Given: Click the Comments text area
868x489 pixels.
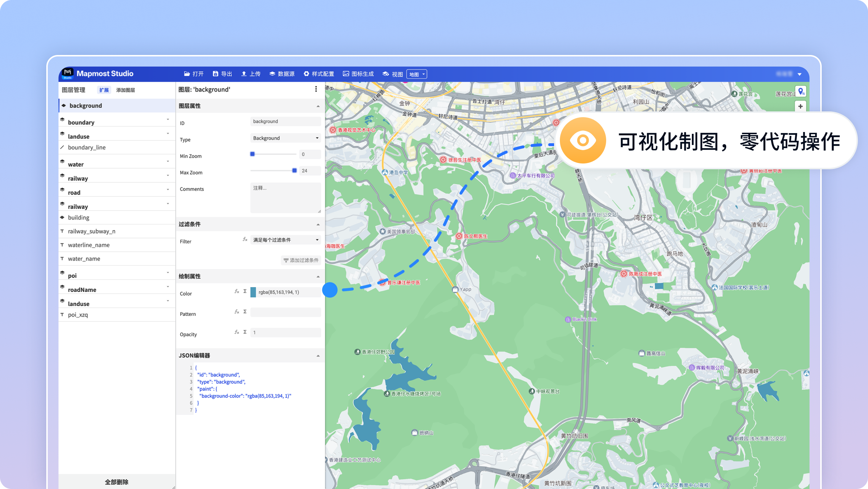Looking at the screenshot, I should 285,197.
